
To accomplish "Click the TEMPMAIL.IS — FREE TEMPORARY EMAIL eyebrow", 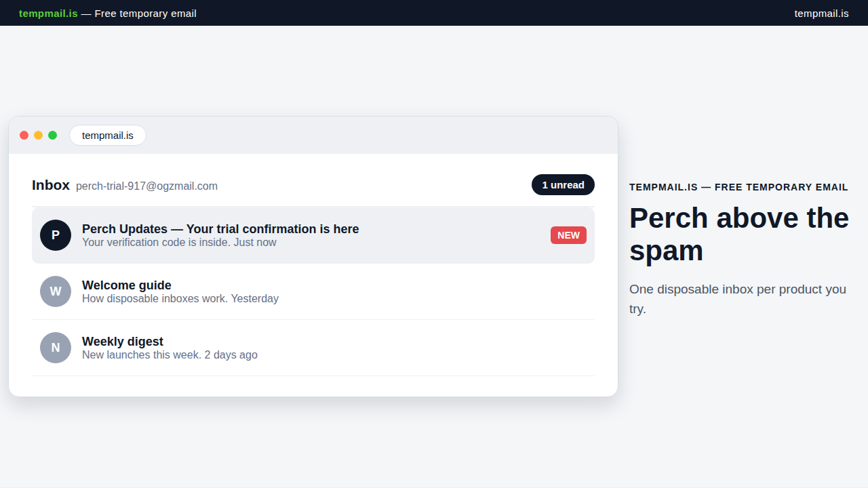I will pos(738,187).
